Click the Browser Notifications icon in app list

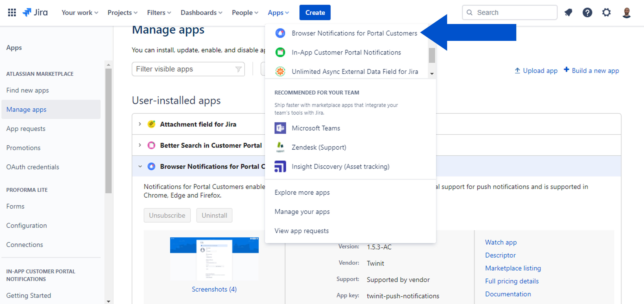(152, 166)
